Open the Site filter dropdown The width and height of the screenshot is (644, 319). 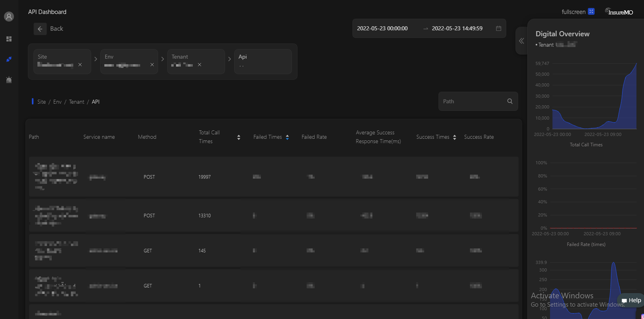[62, 61]
